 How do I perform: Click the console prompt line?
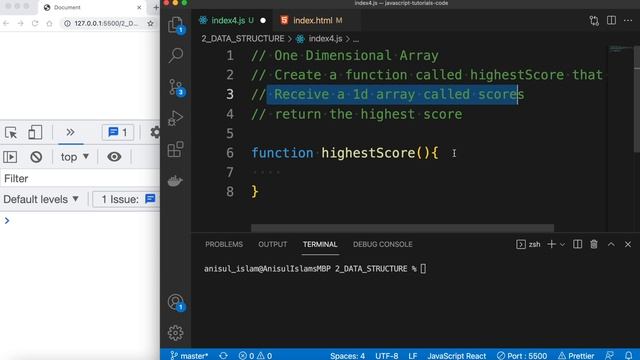click(80, 221)
